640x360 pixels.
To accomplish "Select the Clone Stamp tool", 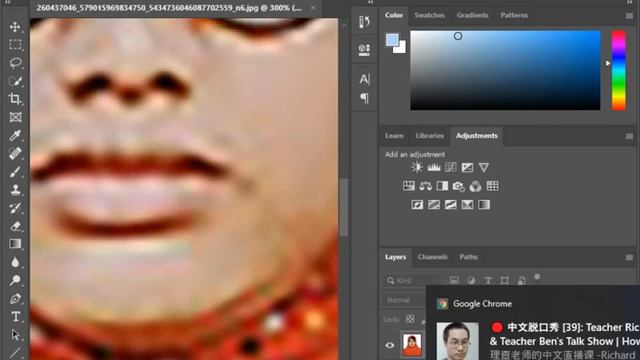I will point(15,190).
